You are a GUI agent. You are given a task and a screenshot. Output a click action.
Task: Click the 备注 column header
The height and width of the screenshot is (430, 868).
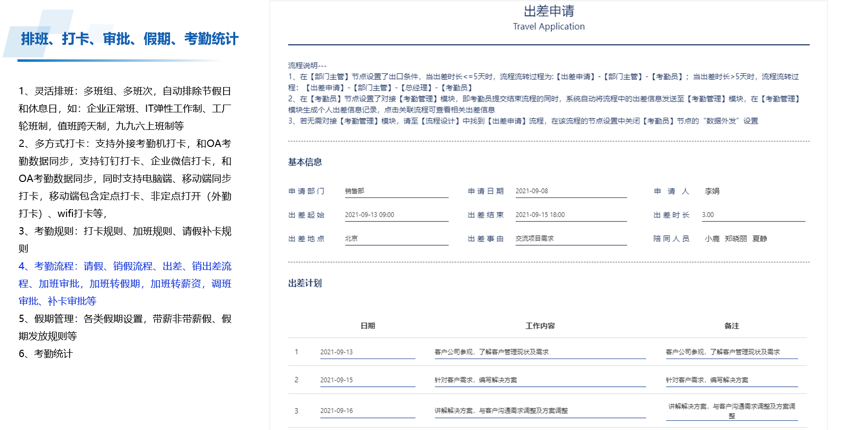tap(731, 326)
